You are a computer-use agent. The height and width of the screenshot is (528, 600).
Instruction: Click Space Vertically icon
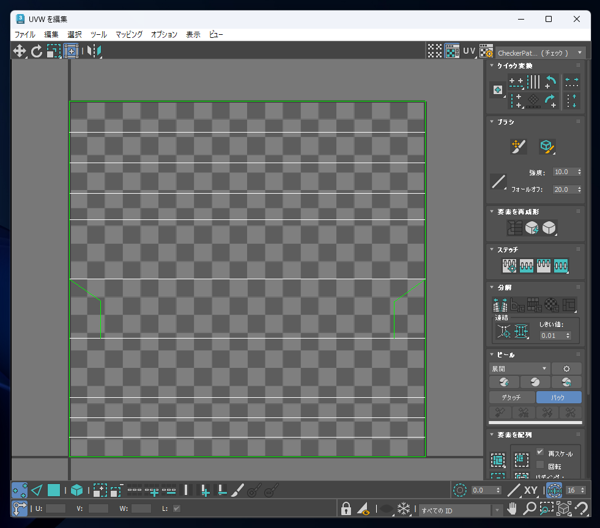point(572,101)
